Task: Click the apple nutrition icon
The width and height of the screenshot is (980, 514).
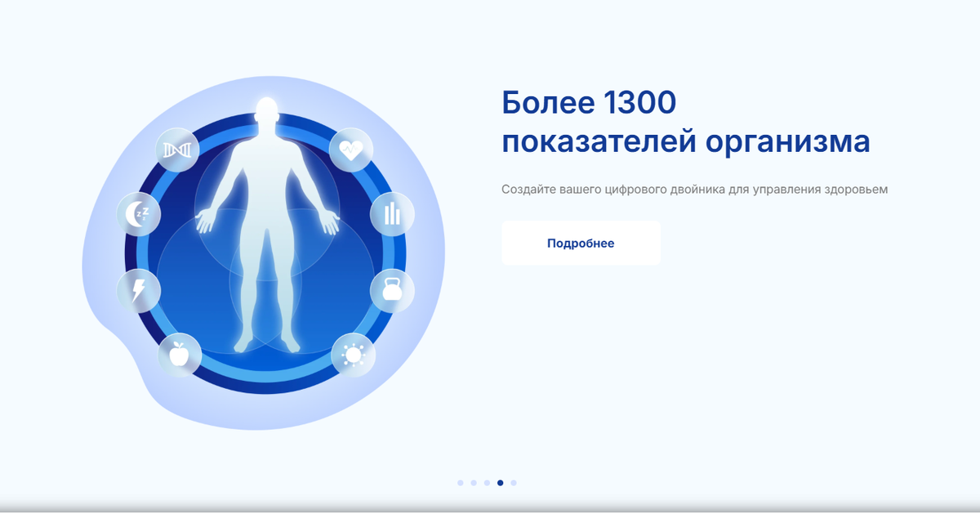Action: 181,355
